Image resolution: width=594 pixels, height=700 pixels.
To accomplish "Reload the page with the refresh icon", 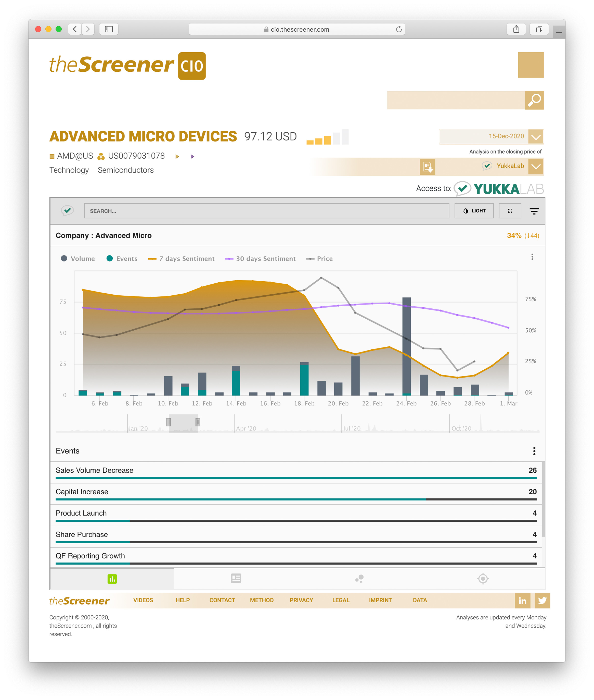I will [399, 29].
